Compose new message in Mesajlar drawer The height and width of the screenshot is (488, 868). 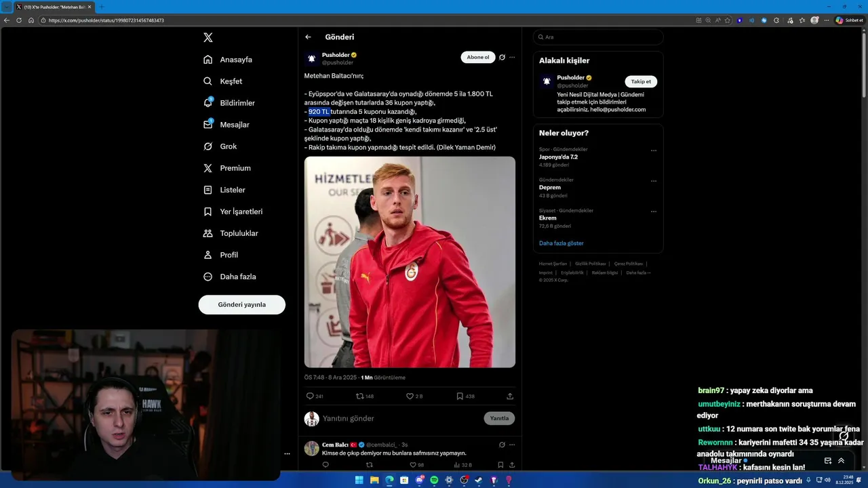click(827, 461)
